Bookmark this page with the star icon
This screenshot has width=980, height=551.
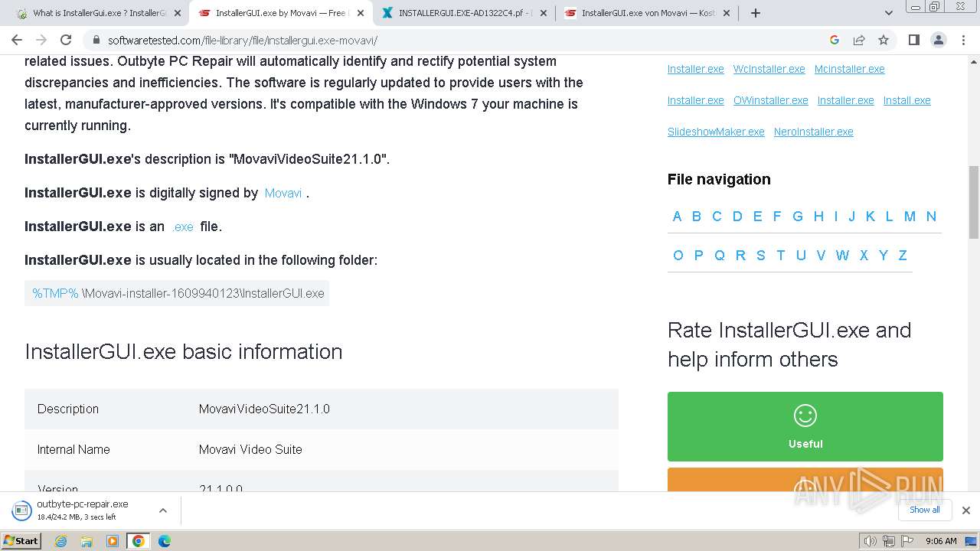pyautogui.click(x=884, y=40)
